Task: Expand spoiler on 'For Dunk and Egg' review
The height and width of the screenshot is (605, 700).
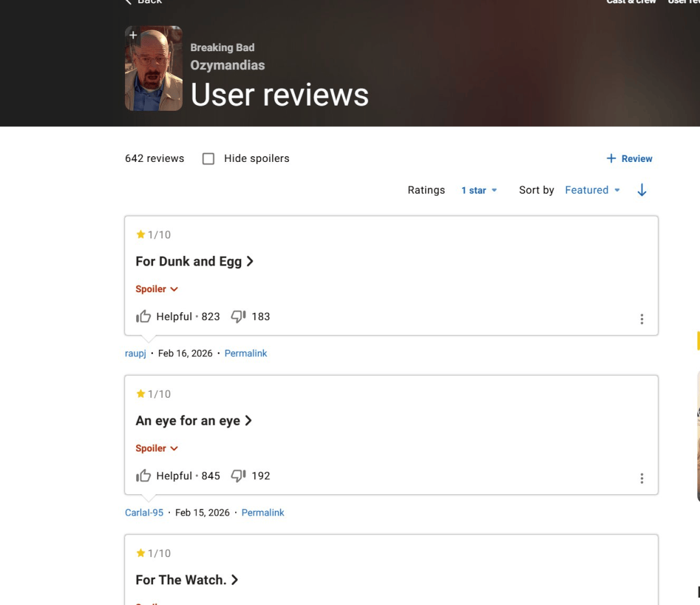Action: click(156, 290)
